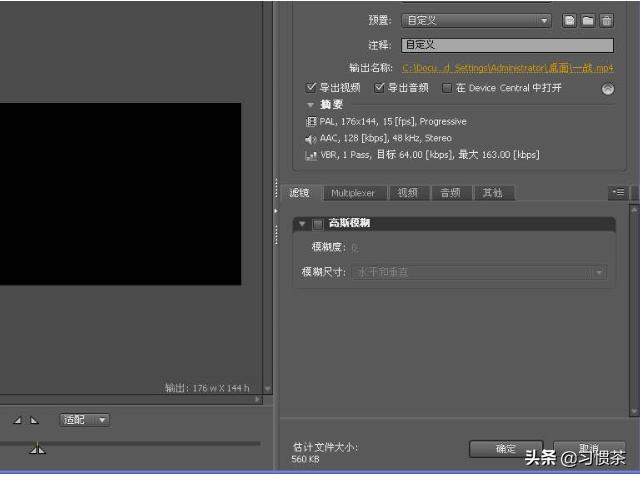Click the 560 KB estimated file size value

[x=305, y=459]
